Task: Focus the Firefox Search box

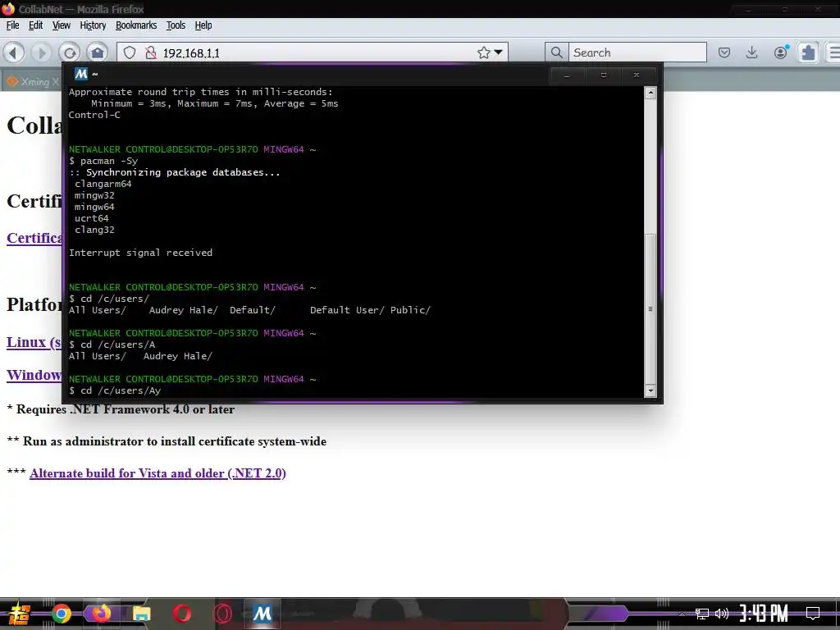Action: [637, 52]
